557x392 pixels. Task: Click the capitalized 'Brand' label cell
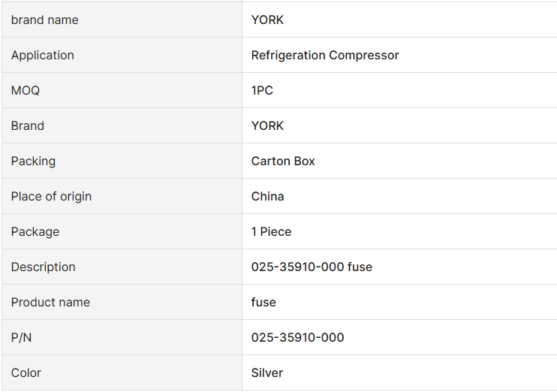pos(28,126)
